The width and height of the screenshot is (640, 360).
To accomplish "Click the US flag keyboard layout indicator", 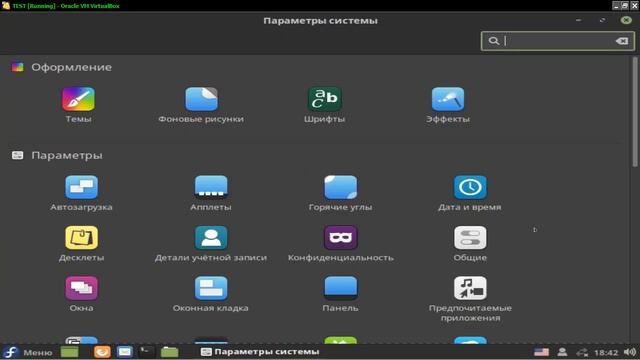I will coord(541,352).
